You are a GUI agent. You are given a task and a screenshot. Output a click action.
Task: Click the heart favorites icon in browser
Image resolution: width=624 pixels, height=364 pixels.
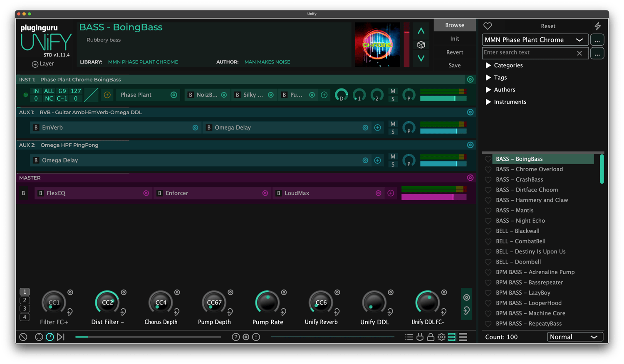(x=488, y=26)
